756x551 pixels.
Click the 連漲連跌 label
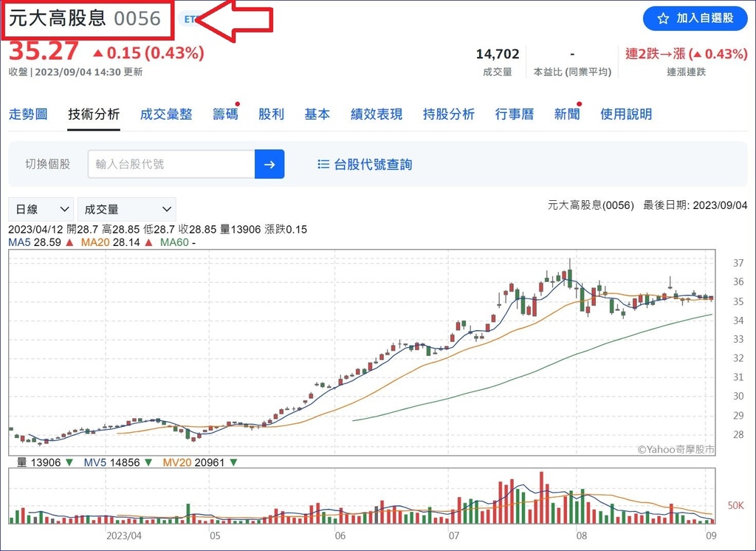(686, 72)
